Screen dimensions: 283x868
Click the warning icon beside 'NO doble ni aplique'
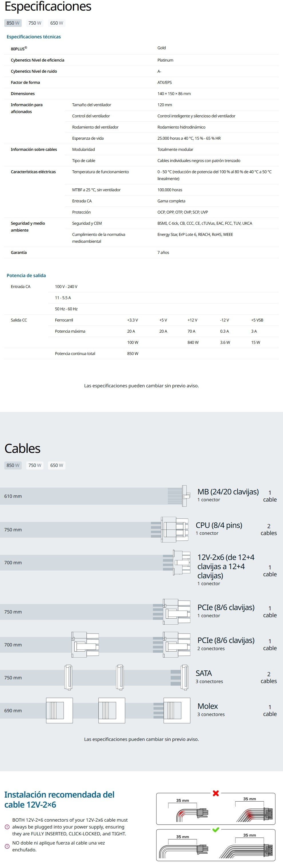(x=7, y=846)
